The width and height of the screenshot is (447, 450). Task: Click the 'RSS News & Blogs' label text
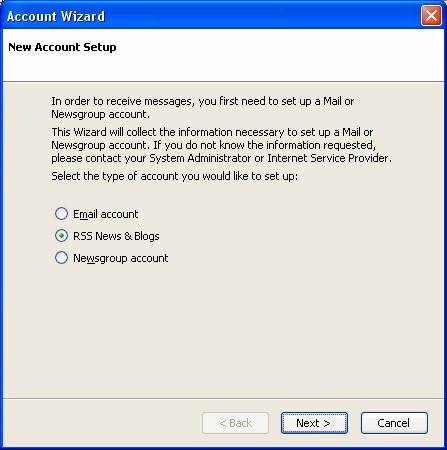click(116, 236)
